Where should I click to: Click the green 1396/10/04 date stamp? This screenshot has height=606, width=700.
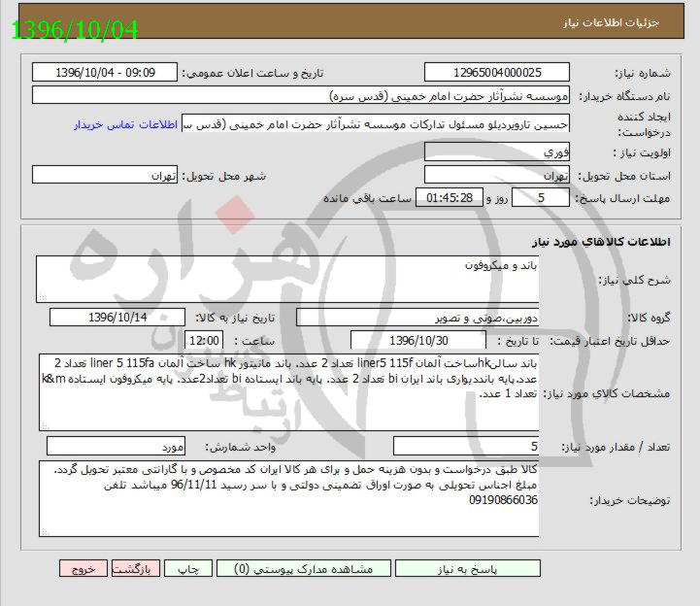point(75,30)
